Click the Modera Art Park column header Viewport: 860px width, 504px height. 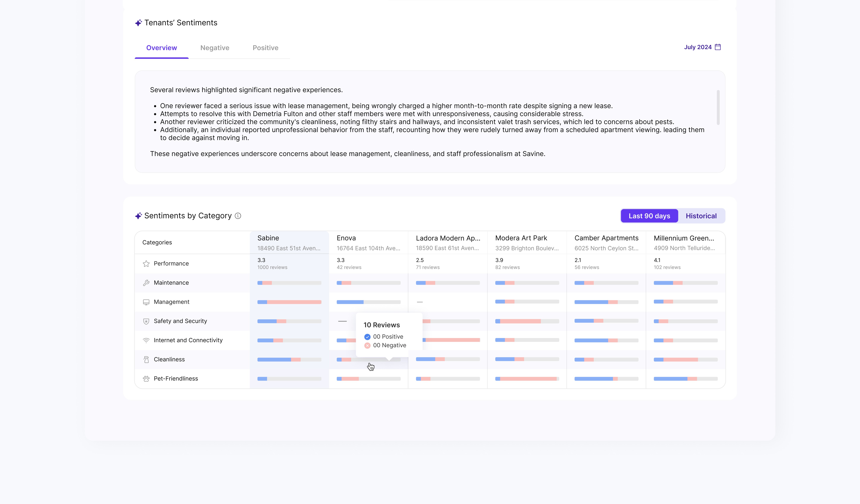[521, 238]
